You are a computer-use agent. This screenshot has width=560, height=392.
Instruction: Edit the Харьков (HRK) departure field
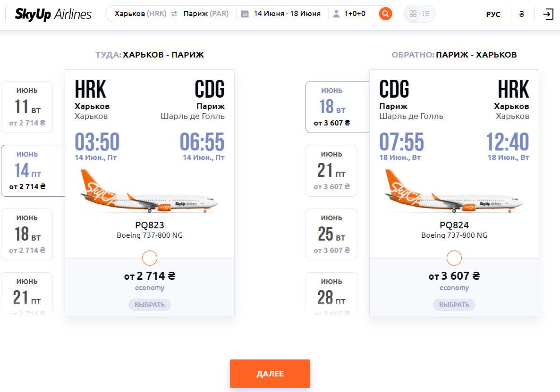click(x=140, y=14)
